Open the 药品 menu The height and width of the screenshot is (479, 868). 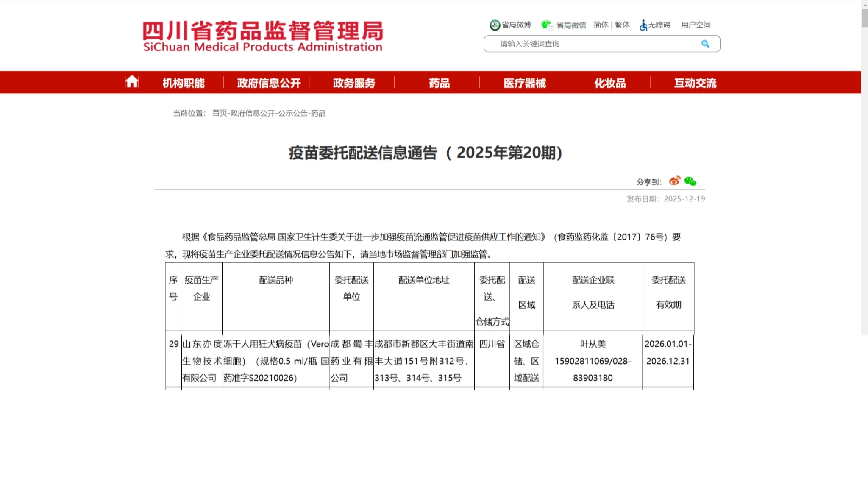[439, 83]
